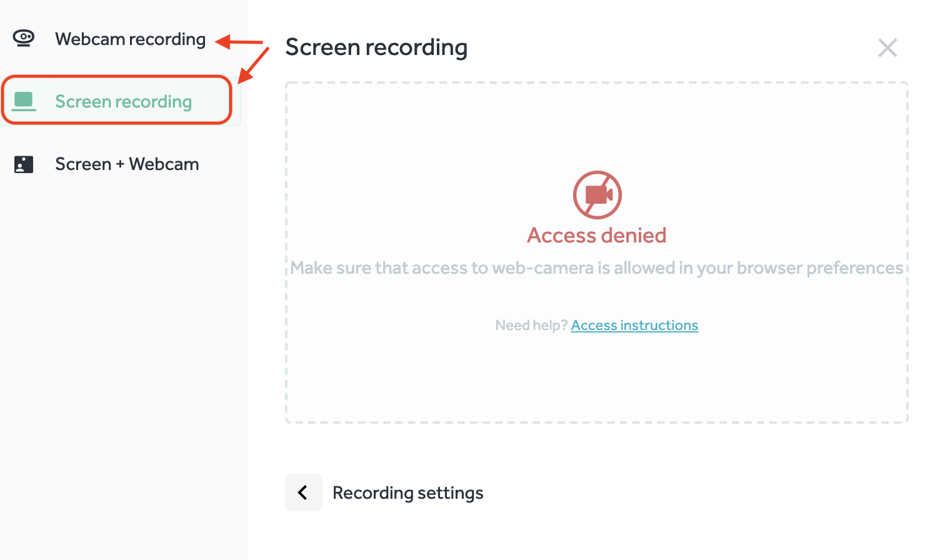Screen dimensions: 940x560
Task: Click the laptop Screen recording icon
Action: tap(24, 100)
